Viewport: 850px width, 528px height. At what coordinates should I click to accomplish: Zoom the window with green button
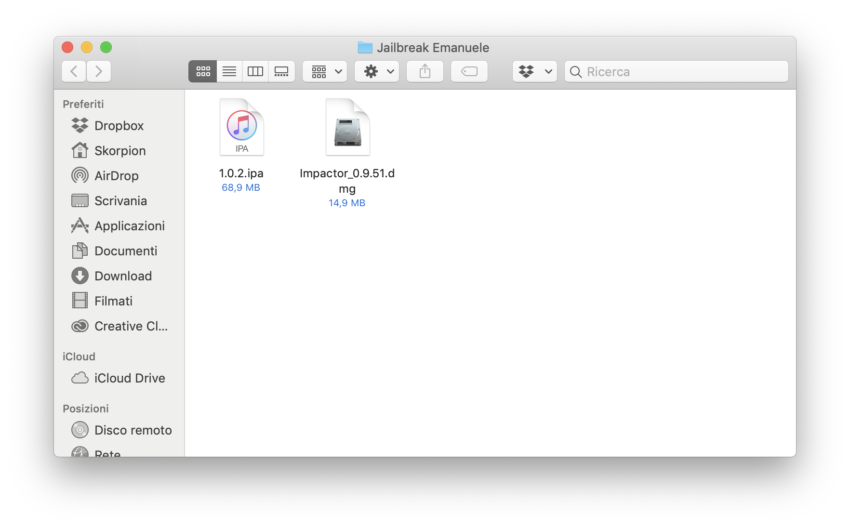[106, 47]
